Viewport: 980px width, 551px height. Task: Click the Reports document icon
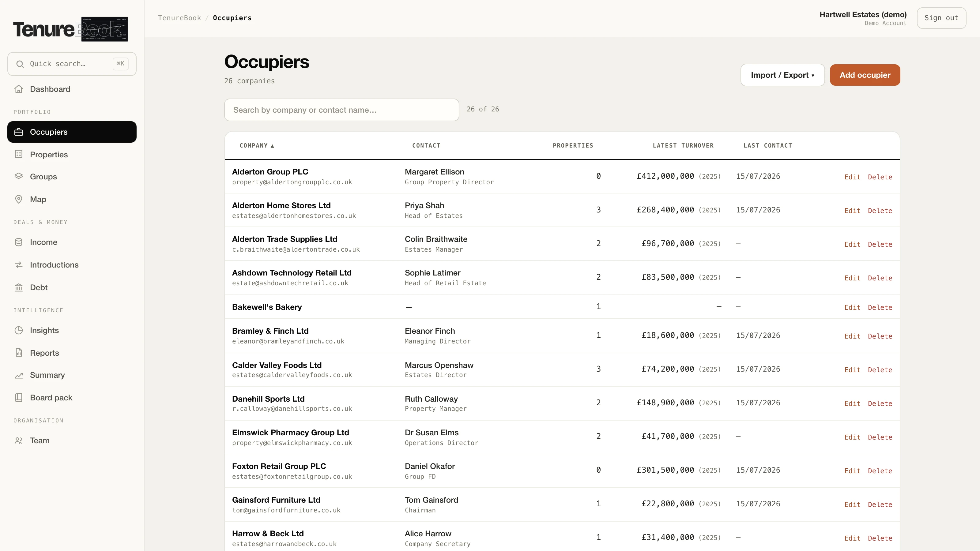coord(19,353)
